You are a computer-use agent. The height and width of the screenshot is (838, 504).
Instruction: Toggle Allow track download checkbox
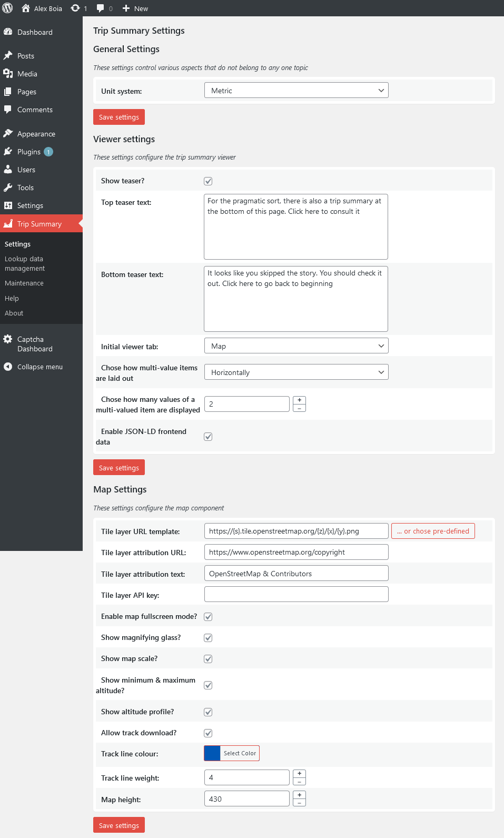click(208, 733)
